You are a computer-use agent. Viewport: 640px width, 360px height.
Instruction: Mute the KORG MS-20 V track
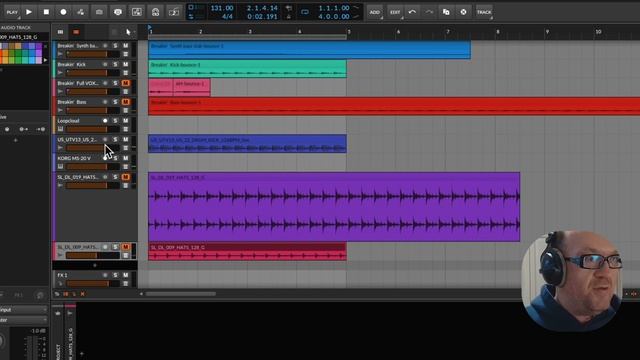coord(125,158)
